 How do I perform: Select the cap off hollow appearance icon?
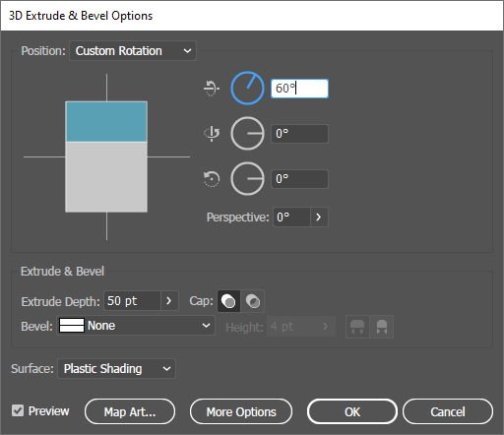[x=253, y=301]
